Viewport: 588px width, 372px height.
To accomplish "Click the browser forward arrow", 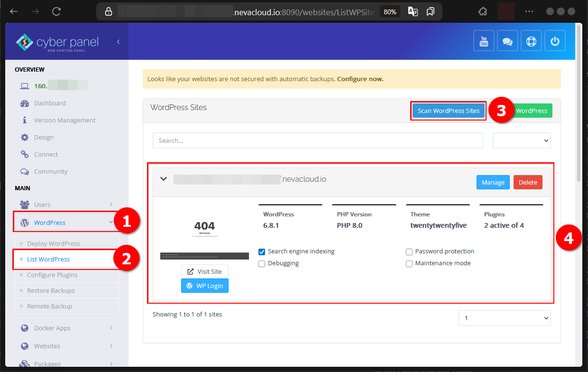I will click(x=35, y=11).
